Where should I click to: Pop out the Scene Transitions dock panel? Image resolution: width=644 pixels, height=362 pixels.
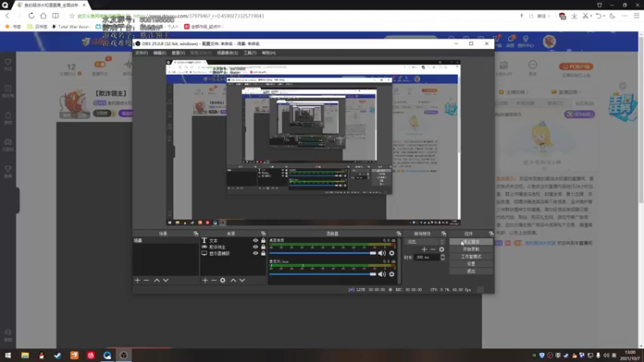pyautogui.click(x=444, y=233)
